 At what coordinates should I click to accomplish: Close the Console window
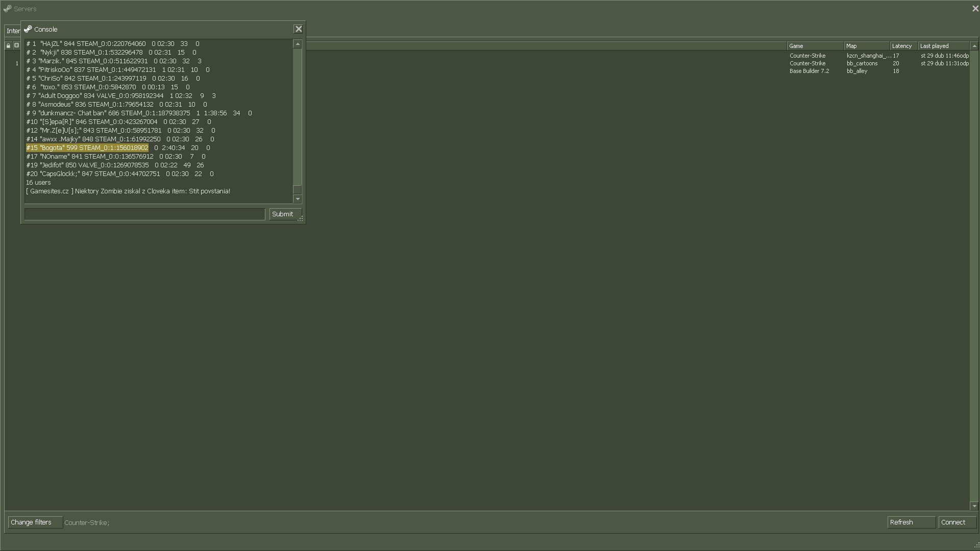[299, 29]
